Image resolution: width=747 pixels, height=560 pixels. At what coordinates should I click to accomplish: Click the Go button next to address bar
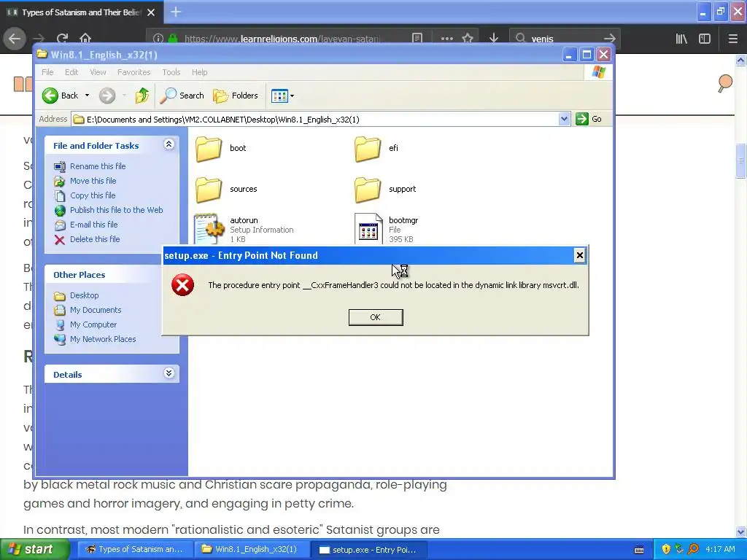589,119
